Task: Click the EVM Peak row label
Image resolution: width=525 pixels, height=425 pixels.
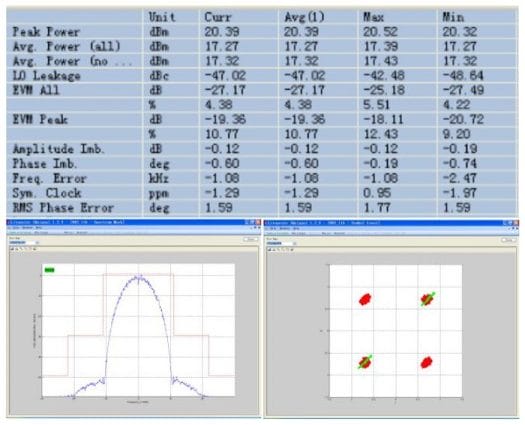Action: tap(40, 120)
